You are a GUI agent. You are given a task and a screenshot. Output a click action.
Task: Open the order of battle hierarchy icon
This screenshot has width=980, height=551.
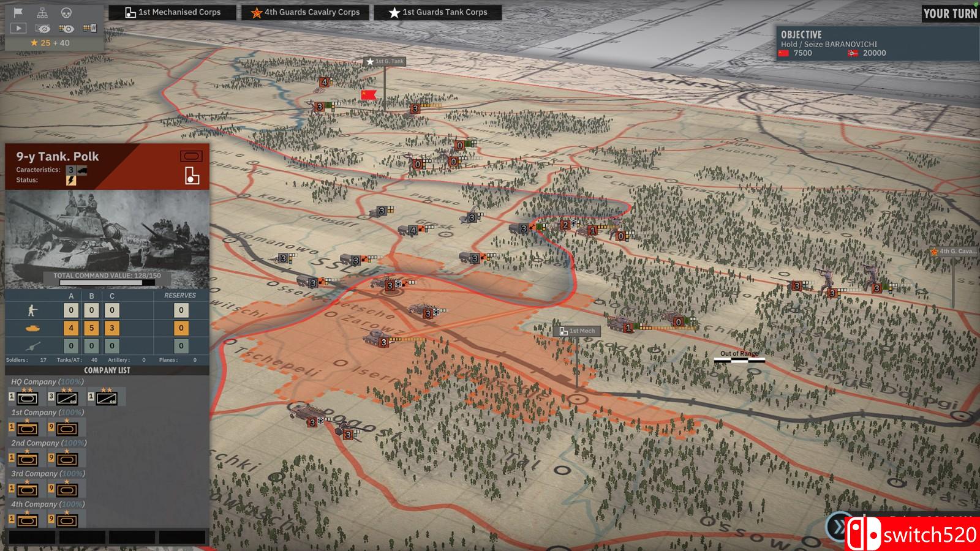[42, 12]
